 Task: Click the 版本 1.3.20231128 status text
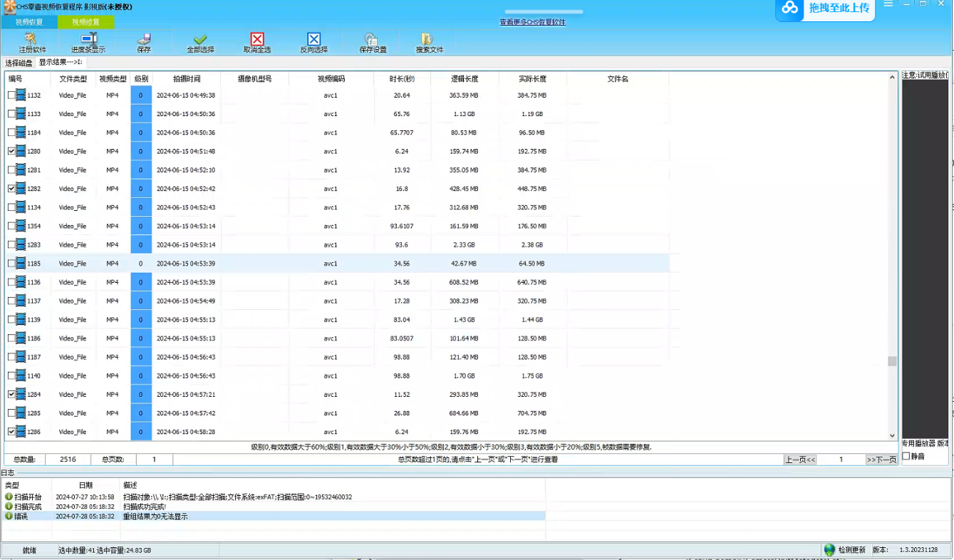tap(905, 550)
